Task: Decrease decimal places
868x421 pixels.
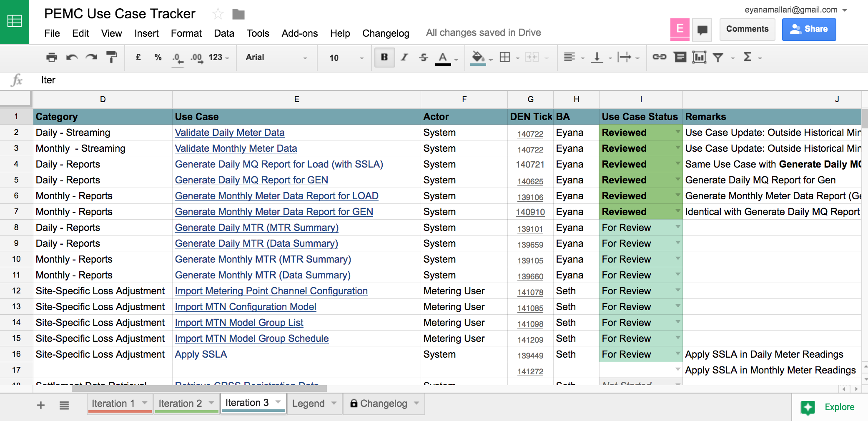Action: (178, 58)
